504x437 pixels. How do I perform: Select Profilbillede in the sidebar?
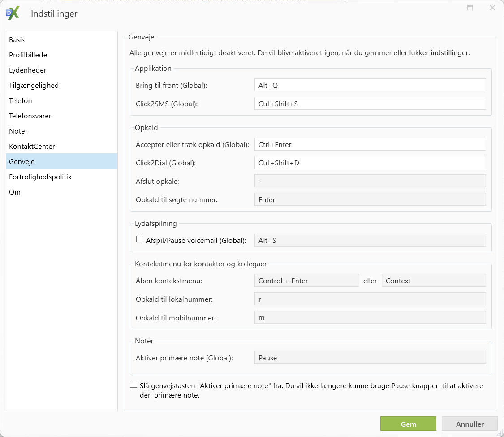click(x=28, y=55)
